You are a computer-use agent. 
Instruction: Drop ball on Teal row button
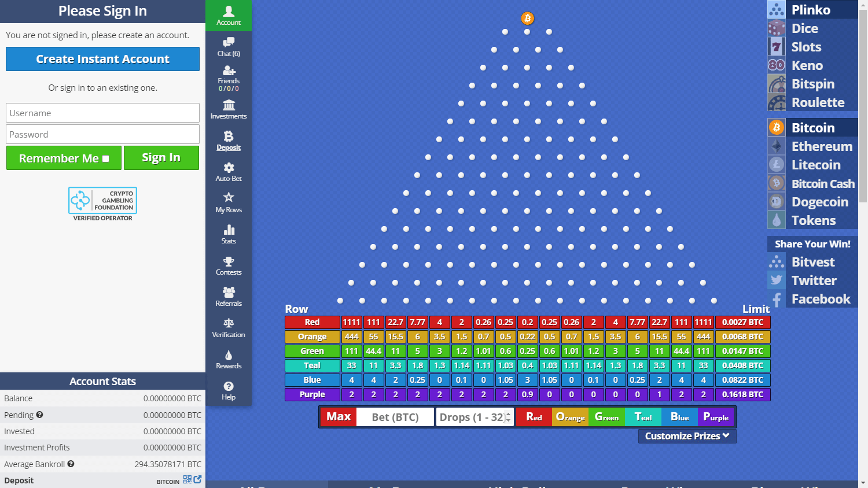tap(643, 417)
